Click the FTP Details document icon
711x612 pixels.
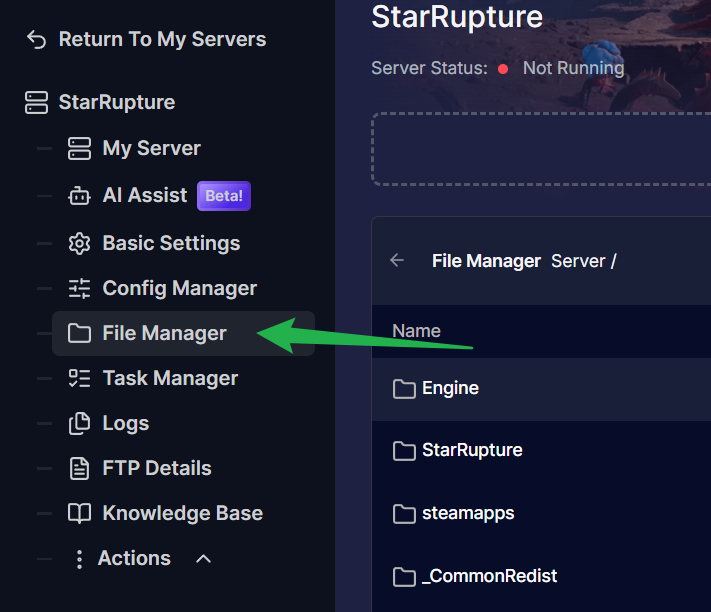79,469
